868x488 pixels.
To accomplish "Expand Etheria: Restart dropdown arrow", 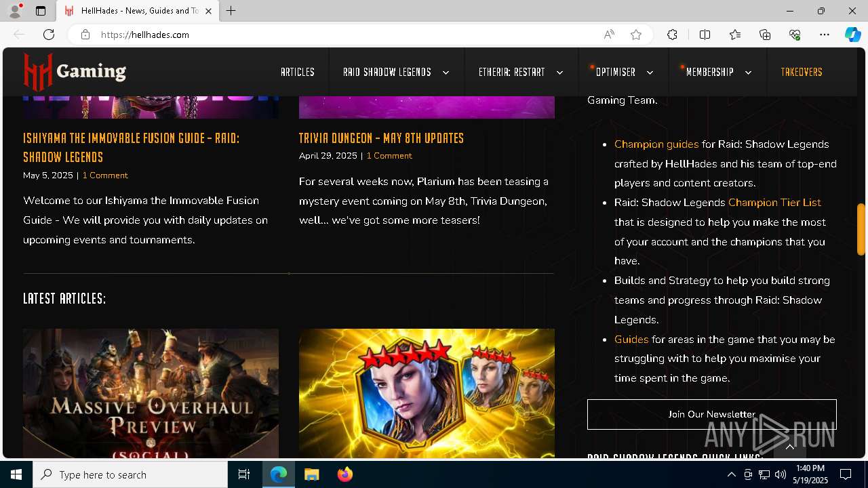I will point(559,73).
